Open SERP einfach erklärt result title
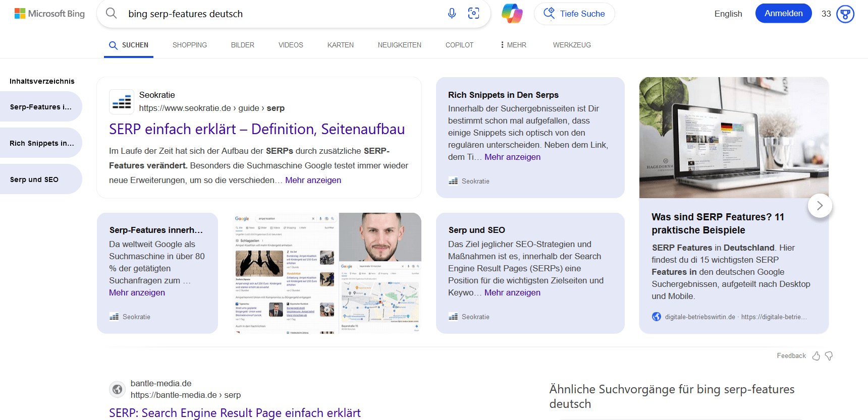Screen dimensions: 868x420 pos(257,129)
